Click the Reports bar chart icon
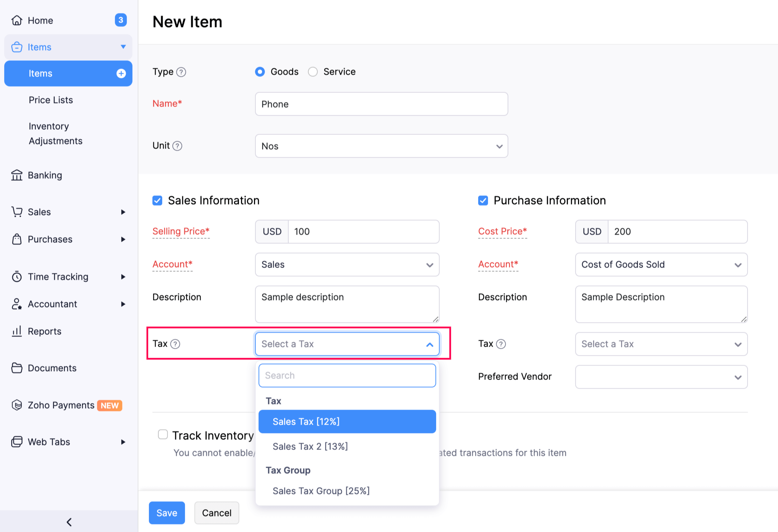778x532 pixels. coord(16,331)
